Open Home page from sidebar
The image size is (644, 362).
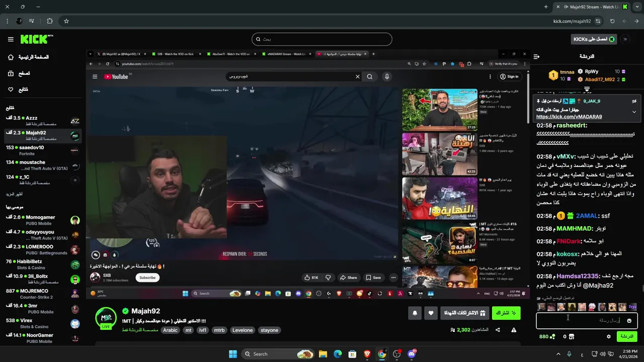tap(28, 57)
